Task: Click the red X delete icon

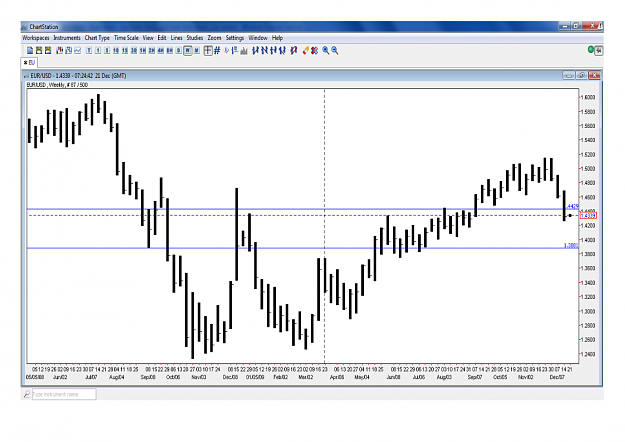Action: [x=314, y=50]
